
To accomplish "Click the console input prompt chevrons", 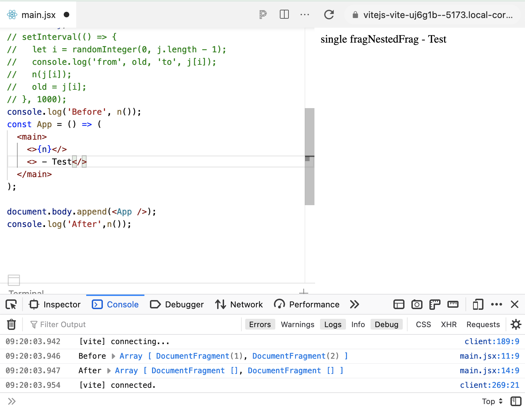I will [12, 401].
